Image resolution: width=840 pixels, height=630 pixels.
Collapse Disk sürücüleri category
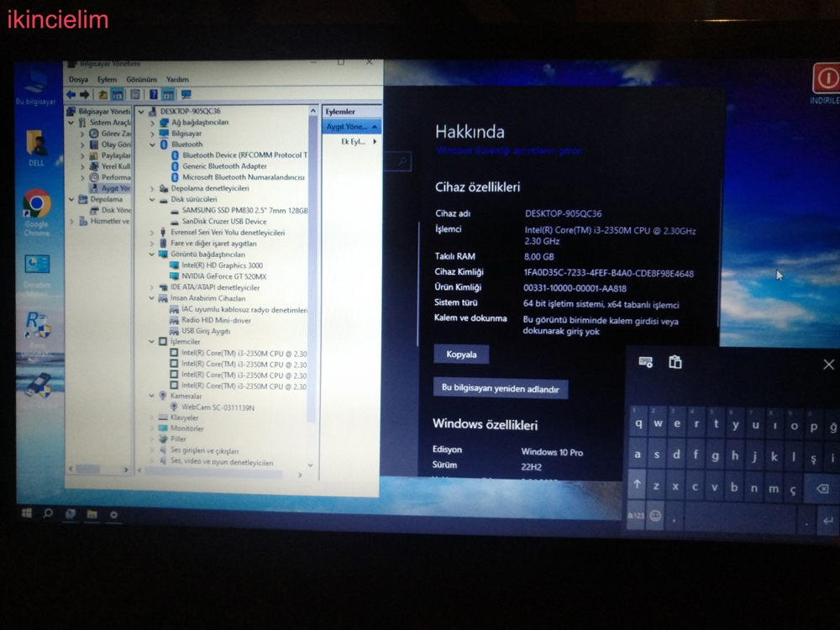152,199
